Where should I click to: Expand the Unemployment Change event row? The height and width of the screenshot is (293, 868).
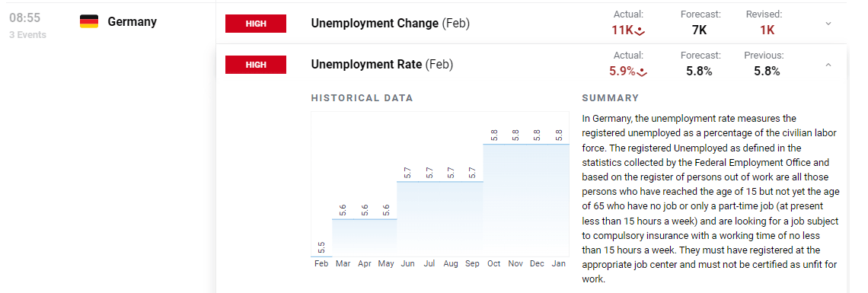click(x=828, y=24)
